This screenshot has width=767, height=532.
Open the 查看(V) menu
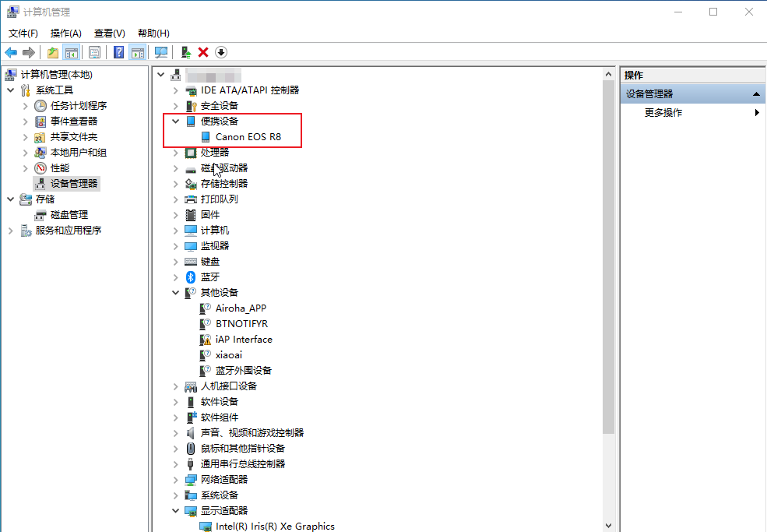click(109, 33)
